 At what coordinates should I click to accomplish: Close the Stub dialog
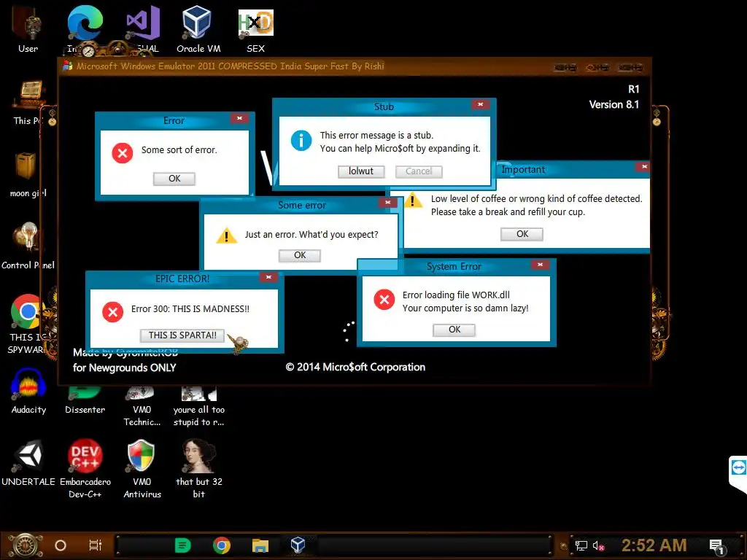point(480,104)
